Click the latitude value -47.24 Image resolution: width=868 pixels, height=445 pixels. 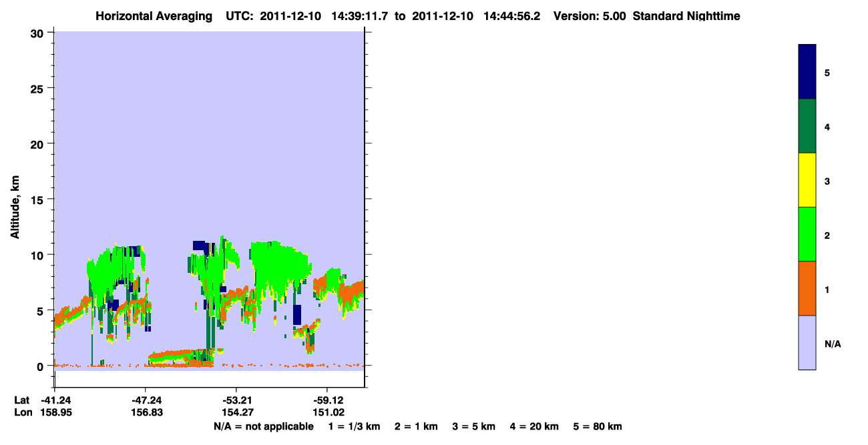[x=146, y=401]
